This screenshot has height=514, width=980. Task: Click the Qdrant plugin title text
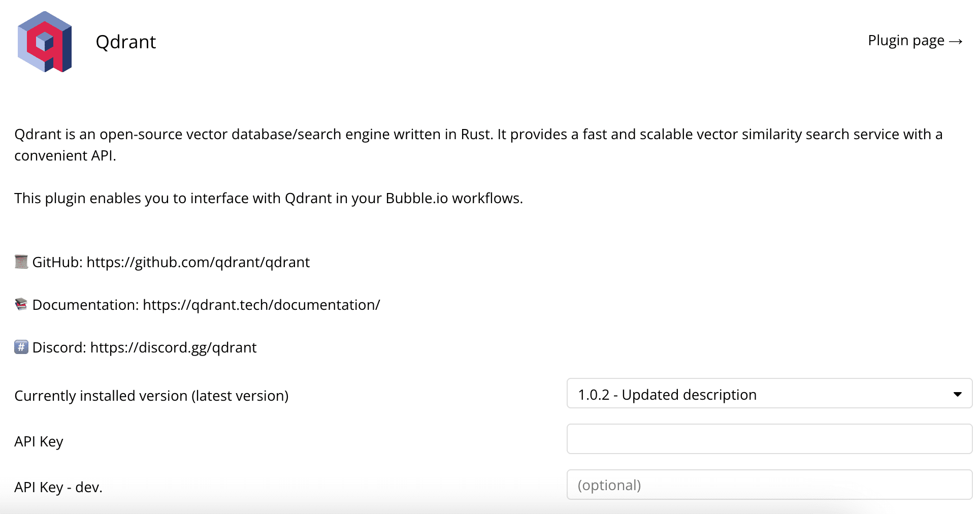point(125,42)
